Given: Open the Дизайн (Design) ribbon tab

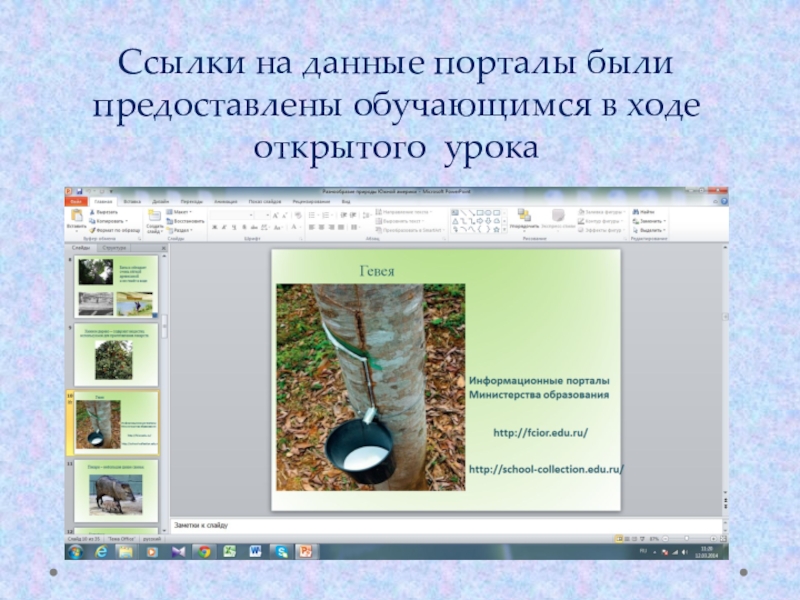Looking at the screenshot, I should click(x=160, y=201).
